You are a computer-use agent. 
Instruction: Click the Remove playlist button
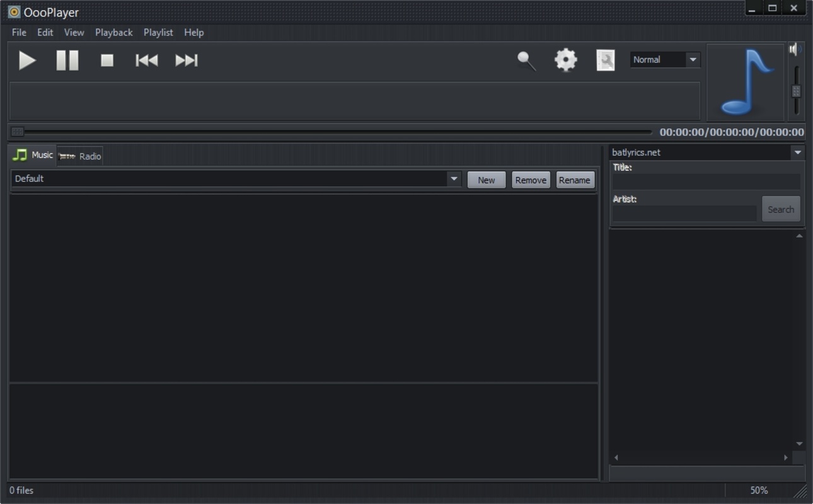click(531, 180)
